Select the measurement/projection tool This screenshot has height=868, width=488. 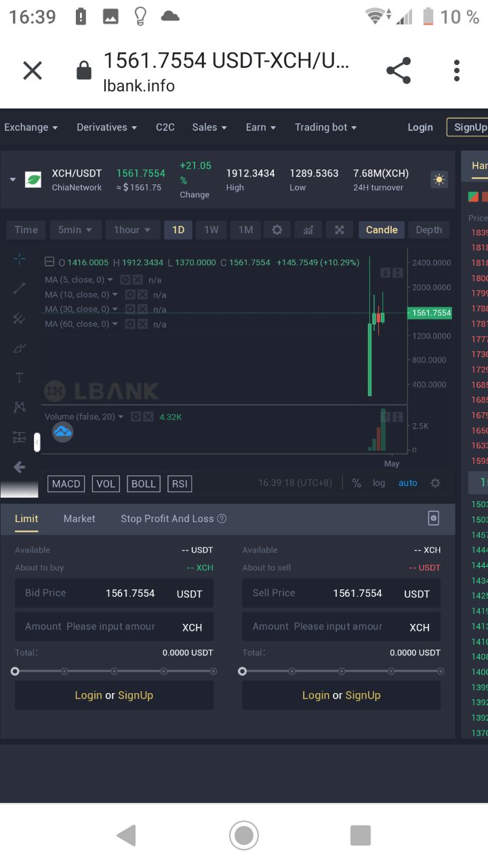pos(19,437)
